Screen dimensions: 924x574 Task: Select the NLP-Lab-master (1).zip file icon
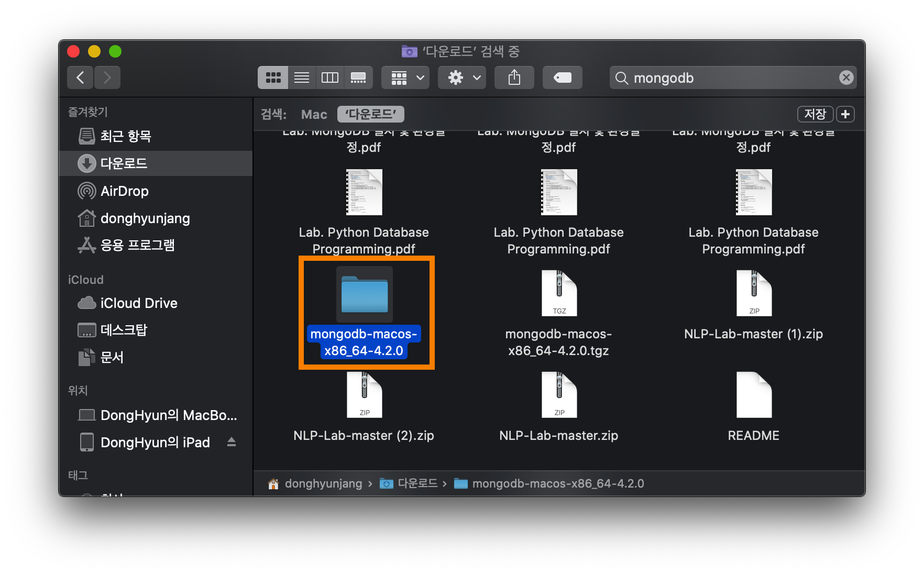[x=754, y=293]
